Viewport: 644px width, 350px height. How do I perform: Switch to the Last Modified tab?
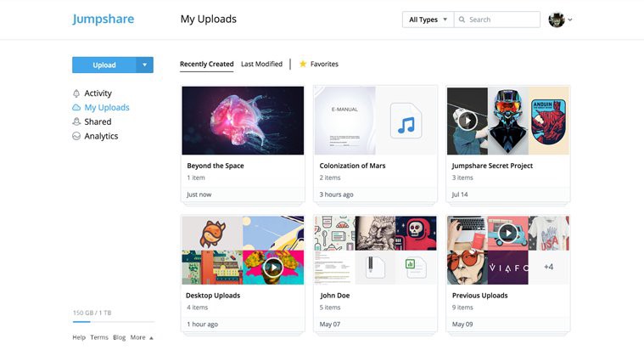pyautogui.click(x=261, y=65)
